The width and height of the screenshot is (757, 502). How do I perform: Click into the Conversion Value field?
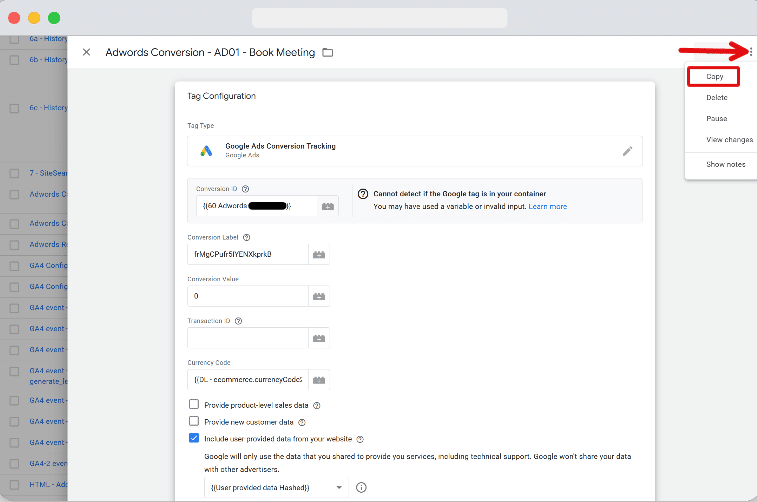click(248, 296)
